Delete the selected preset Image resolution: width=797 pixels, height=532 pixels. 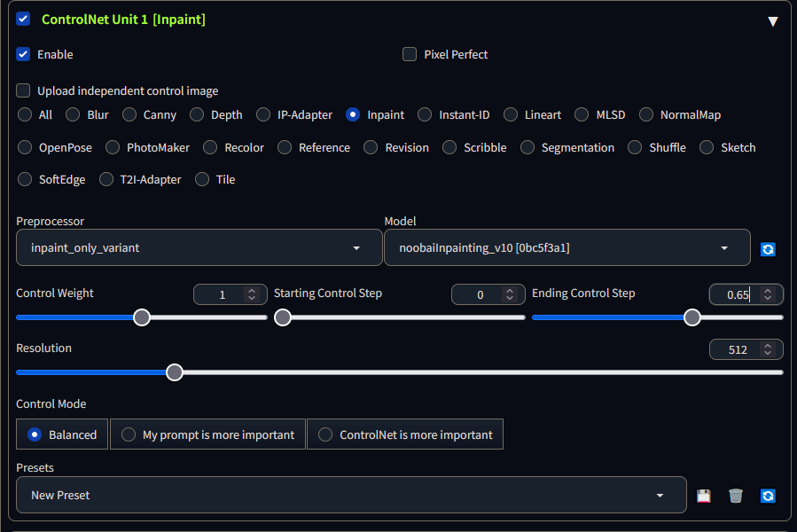[x=736, y=496]
